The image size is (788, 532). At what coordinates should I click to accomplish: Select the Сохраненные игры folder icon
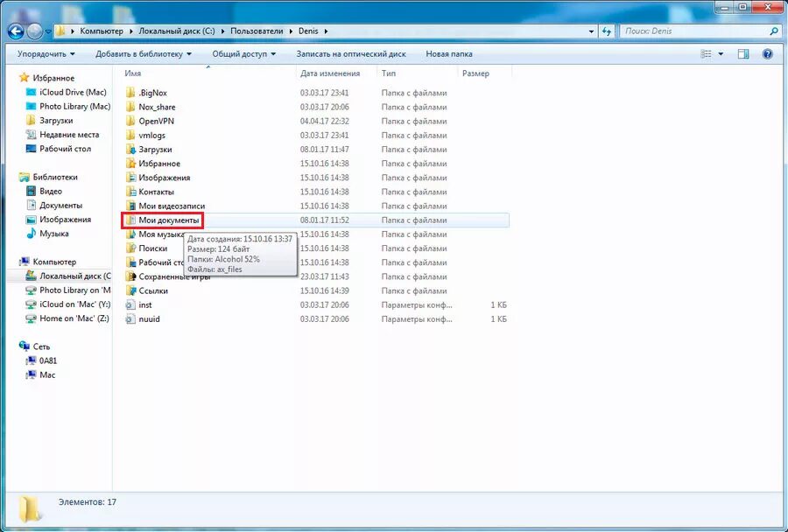click(x=130, y=276)
